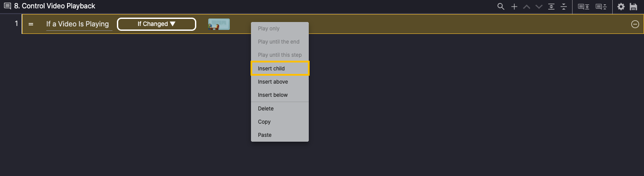The height and width of the screenshot is (176, 644).
Task: Click the collapse comments icon
Action: (x=601, y=7)
